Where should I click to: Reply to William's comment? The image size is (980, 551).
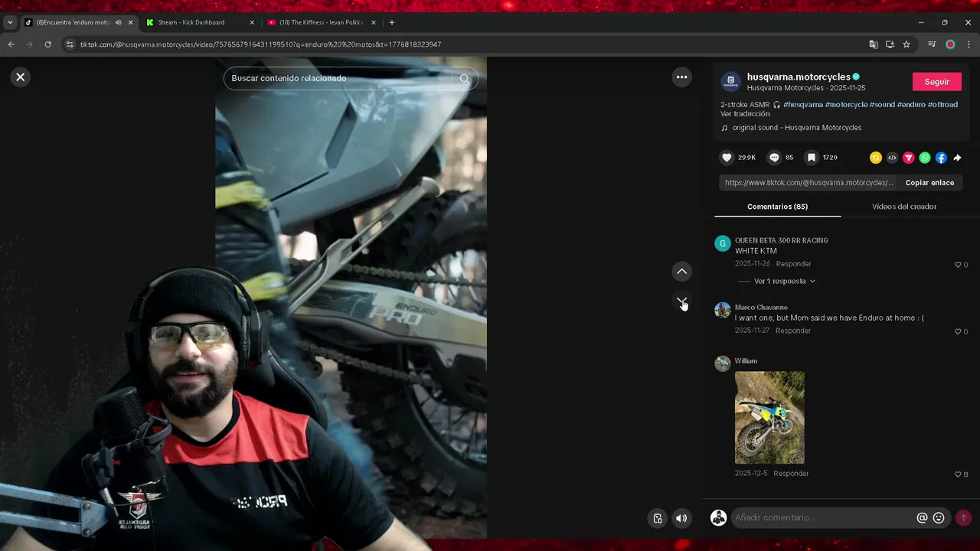coord(791,474)
